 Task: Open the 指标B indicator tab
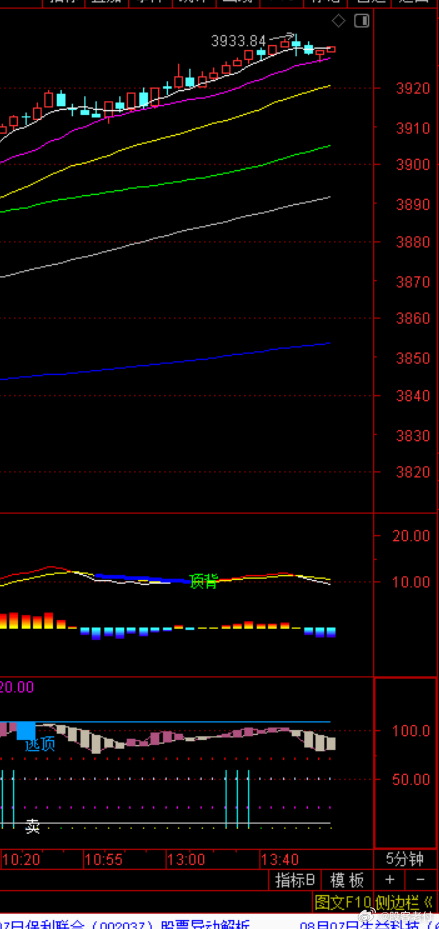(296, 880)
